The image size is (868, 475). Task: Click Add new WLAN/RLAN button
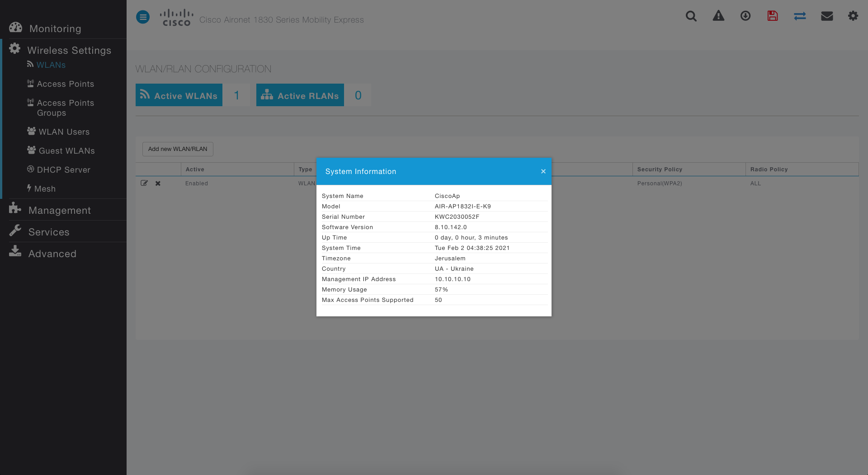[x=178, y=149]
